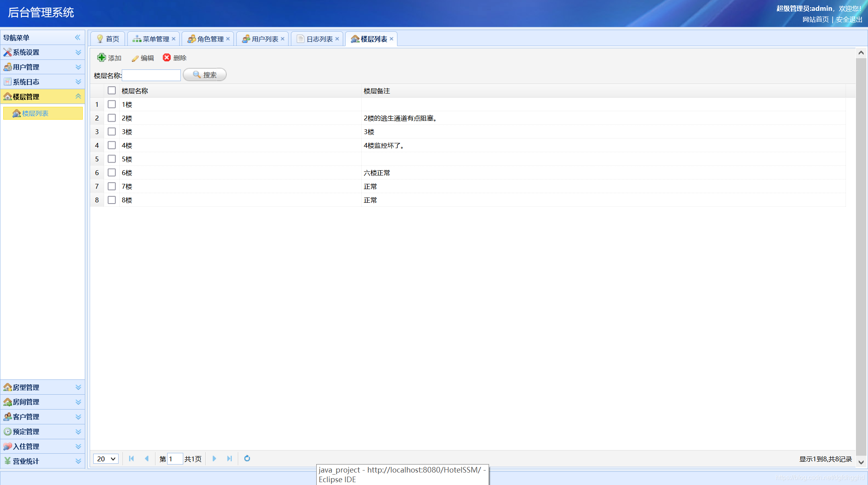Click the 系统日志 icon
The image size is (868, 485).
[7, 82]
